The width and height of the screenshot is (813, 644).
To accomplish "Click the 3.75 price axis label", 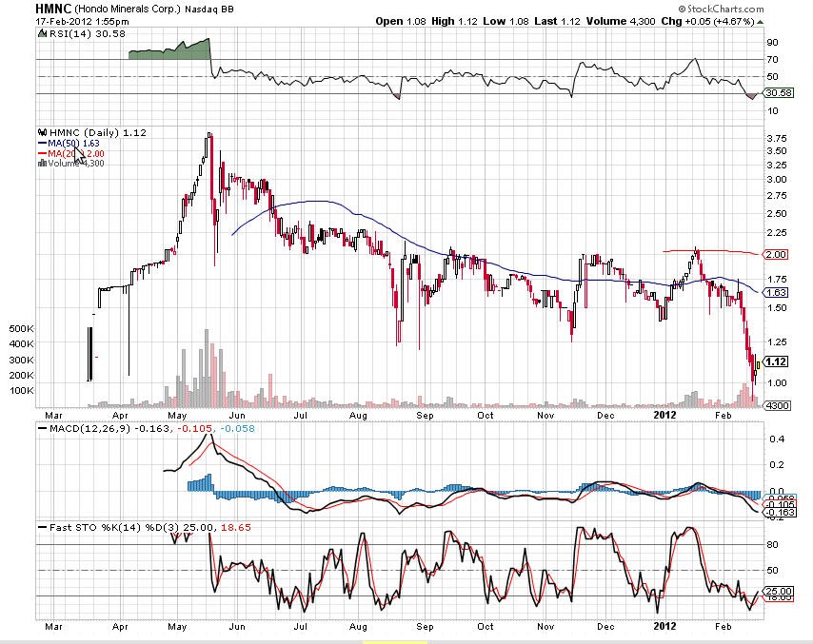I will tap(777, 138).
